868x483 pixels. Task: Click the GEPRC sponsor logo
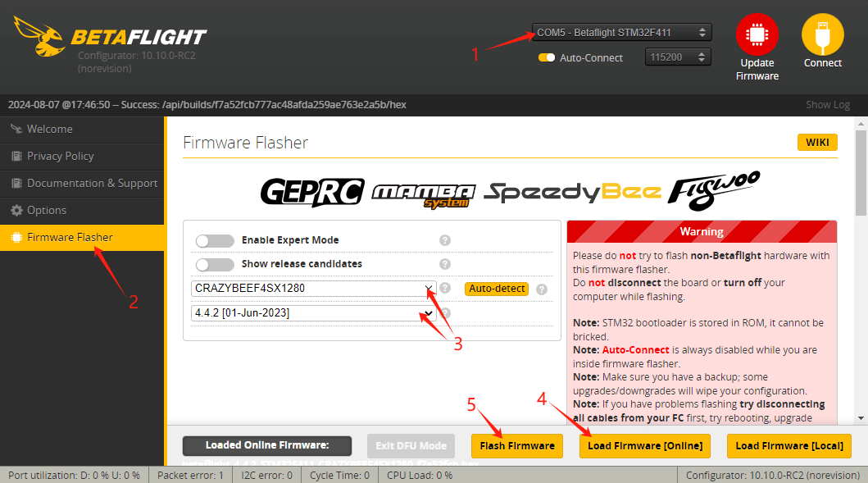311,191
